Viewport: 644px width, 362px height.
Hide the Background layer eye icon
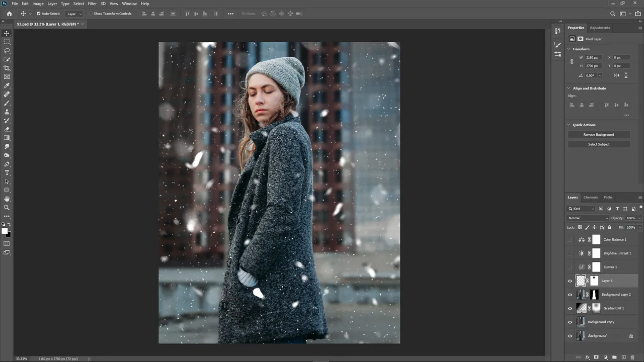point(570,336)
